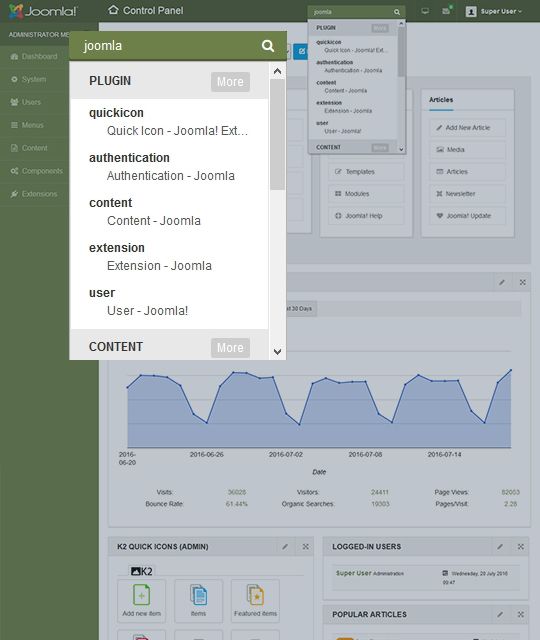
Task: Click the magnifier icon in the enlarged search bar
Action: coord(268,46)
